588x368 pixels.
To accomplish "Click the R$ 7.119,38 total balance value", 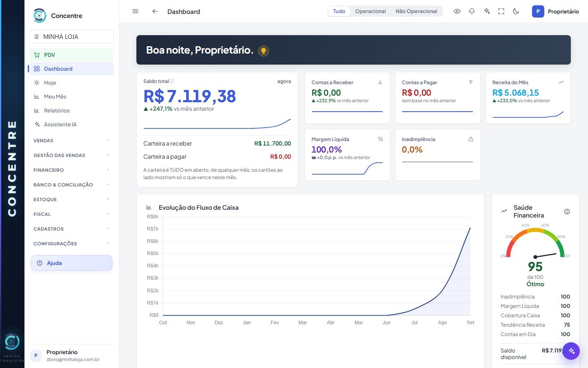I will [190, 96].
